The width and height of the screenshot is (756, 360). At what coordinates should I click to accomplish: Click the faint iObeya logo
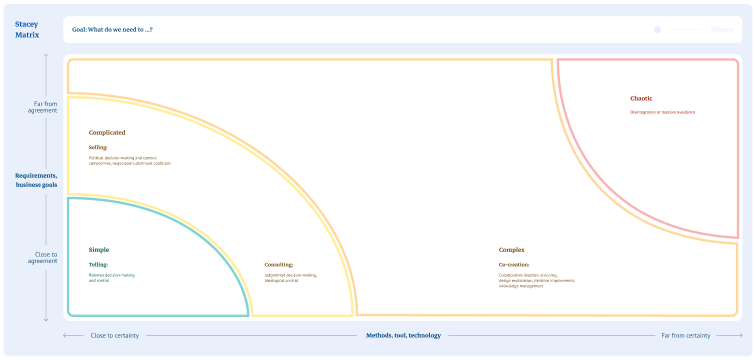pos(722,30)
